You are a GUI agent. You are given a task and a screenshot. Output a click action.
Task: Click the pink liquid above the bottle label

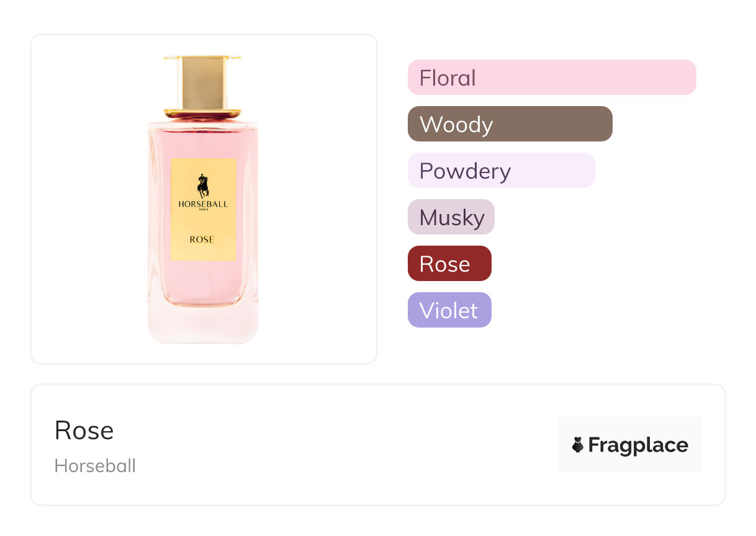(203, 140)
